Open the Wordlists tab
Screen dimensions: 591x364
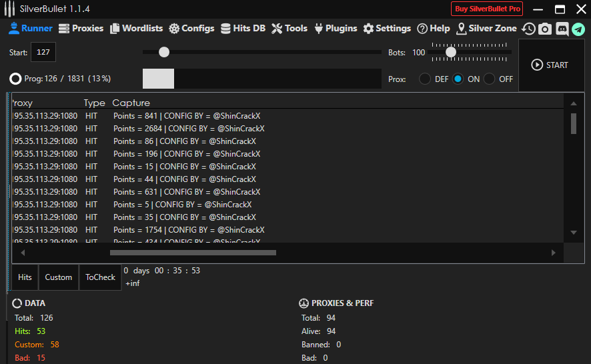tap(137, 28)
